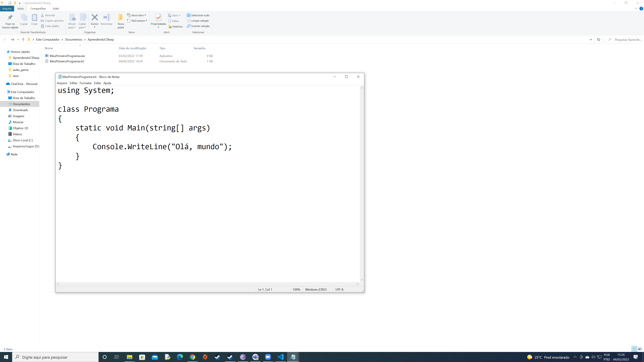The width and height of the screenshot is (644, 362).
Task: Open the Arquivo menu in Notepad
Action: coord(62,83)
